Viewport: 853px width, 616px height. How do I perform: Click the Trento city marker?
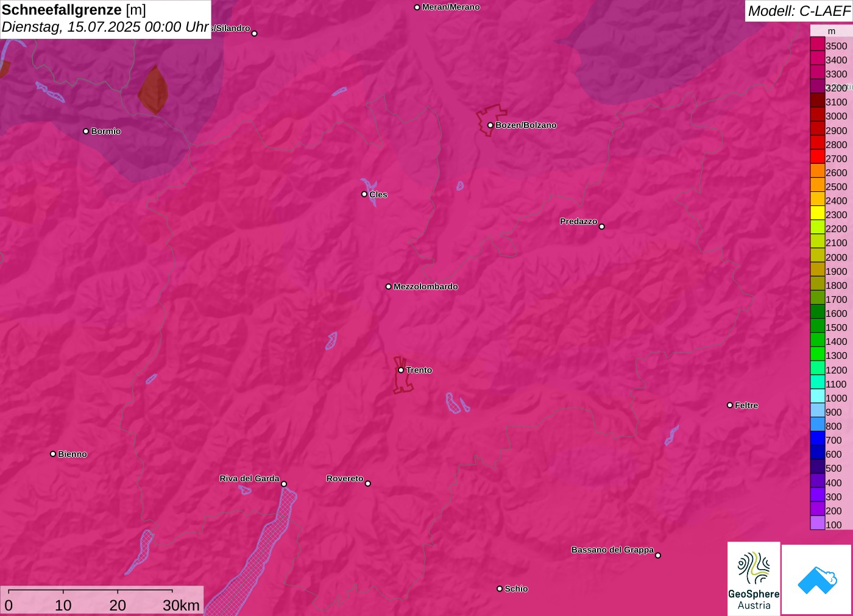(x=401, y=370)
